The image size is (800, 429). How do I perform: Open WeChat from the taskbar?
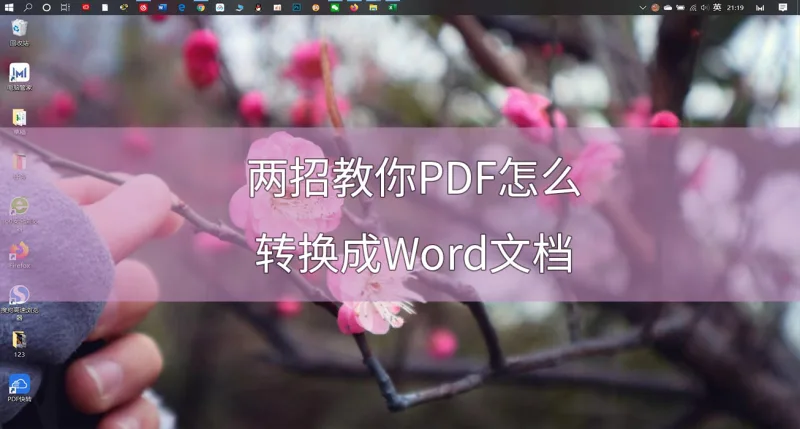(x=335, y=8)
